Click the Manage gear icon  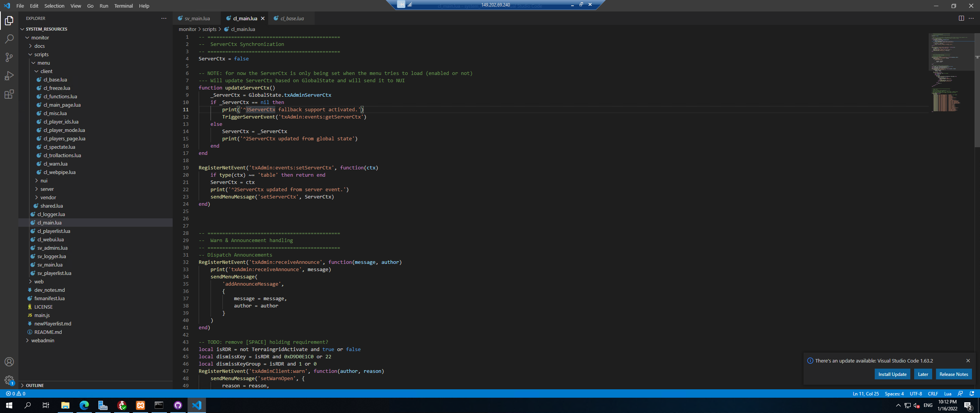tap(9, 380)
